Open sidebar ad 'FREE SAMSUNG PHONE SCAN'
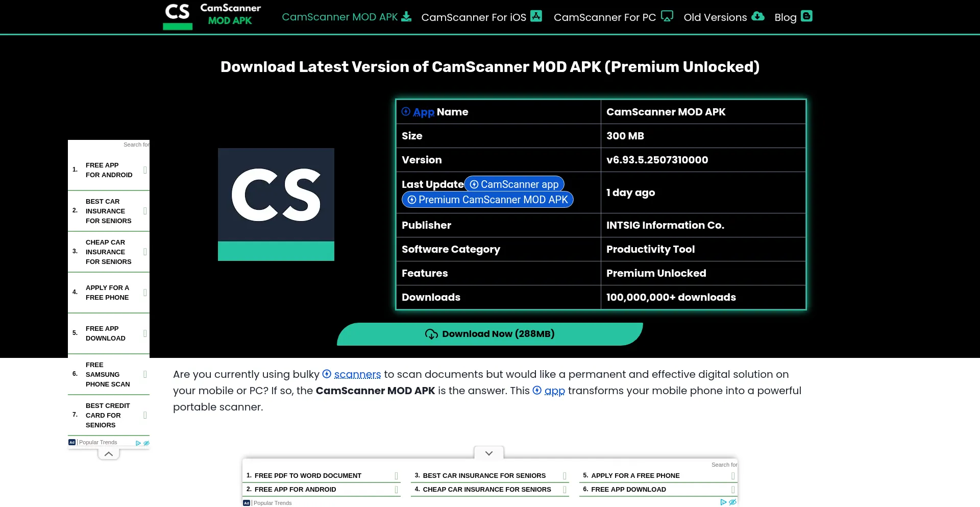The height and width of the screenshot is (507, 980). click(109, 374)
